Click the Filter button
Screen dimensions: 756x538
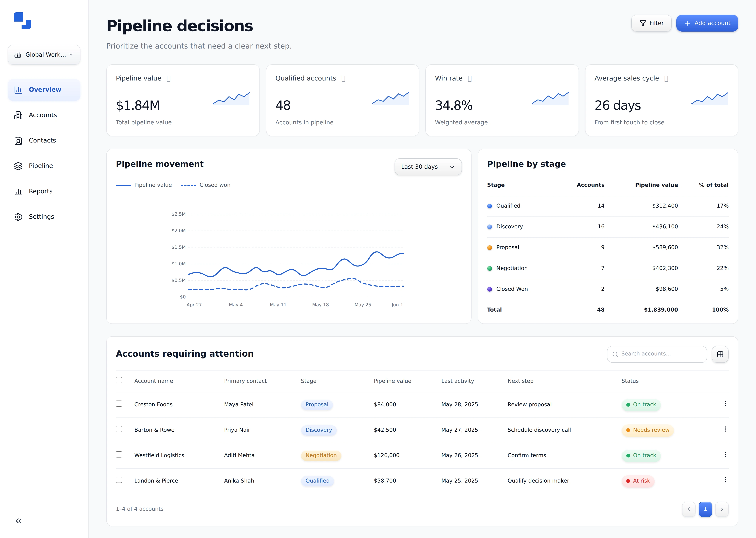651,23
